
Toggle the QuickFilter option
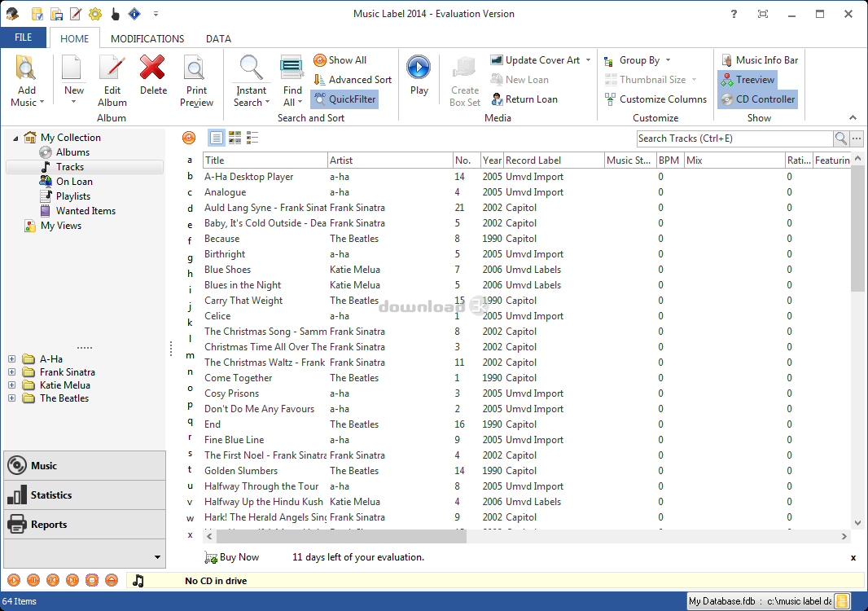point(344,99)
